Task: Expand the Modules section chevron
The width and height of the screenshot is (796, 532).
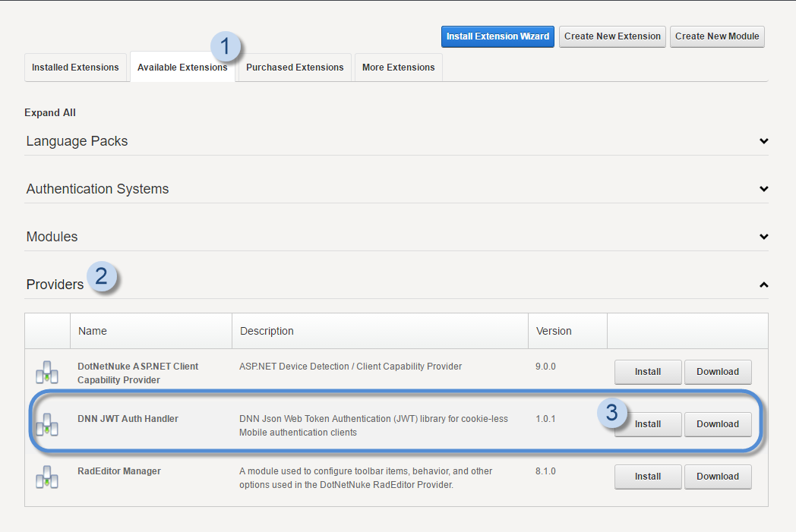Action: pos(763,236)
